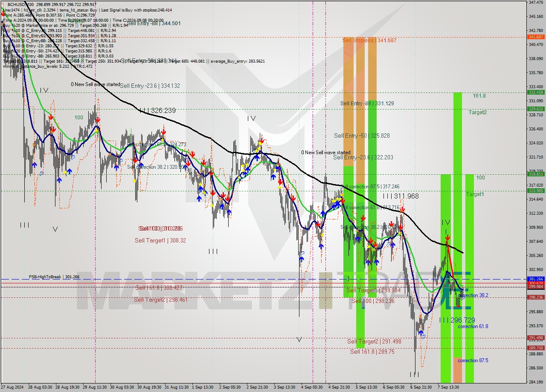Select the 'Sell 161.8 | 289.75' label
This screenshot has height=392, width=546.
click(372, 352)
